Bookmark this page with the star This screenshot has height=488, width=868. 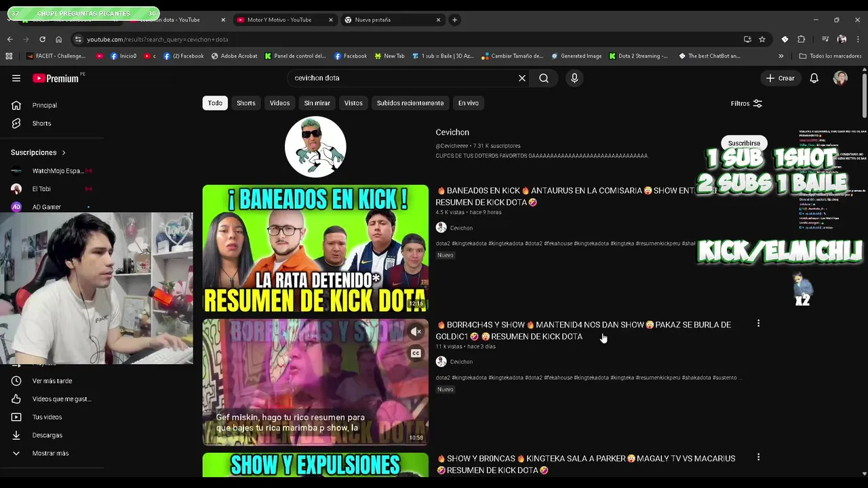point(762,39)
